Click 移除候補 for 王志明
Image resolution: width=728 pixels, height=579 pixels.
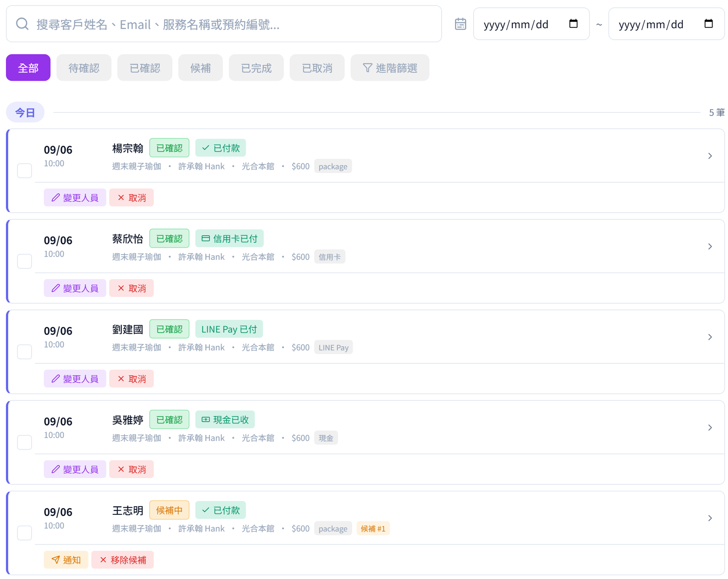click(x=122, y=559)
